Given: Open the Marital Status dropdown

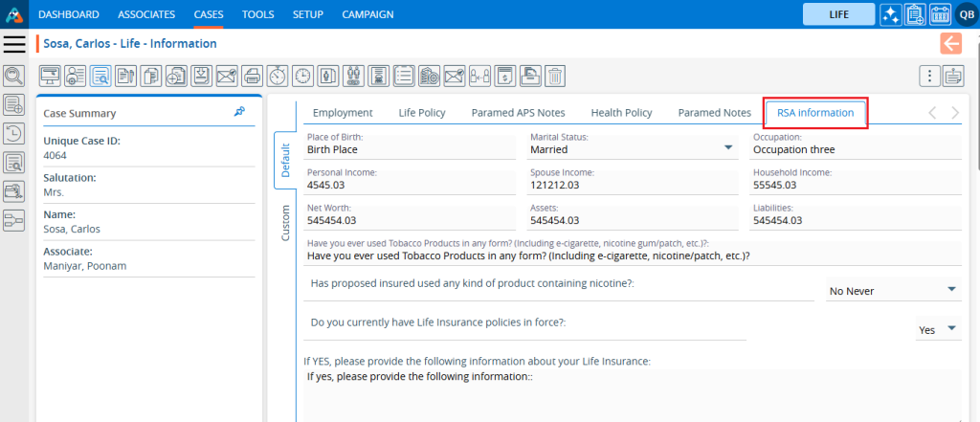Looking at the screenshot, I should click(728, 148).
